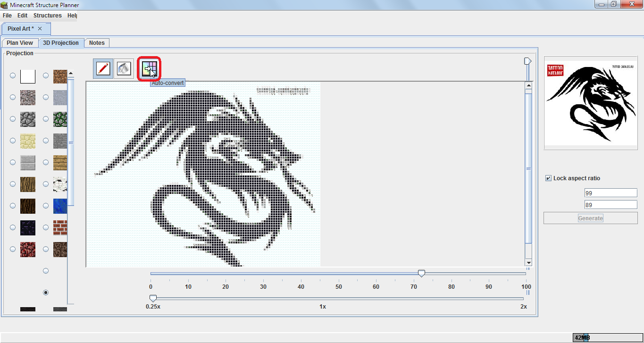Click the blue lapis block texture
Image resolution: width=644 pixels, height=343 pixels.
pos(60,206)
